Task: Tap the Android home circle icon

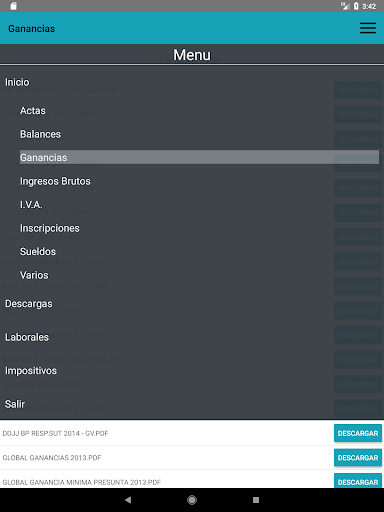Action: coord(192,500)
